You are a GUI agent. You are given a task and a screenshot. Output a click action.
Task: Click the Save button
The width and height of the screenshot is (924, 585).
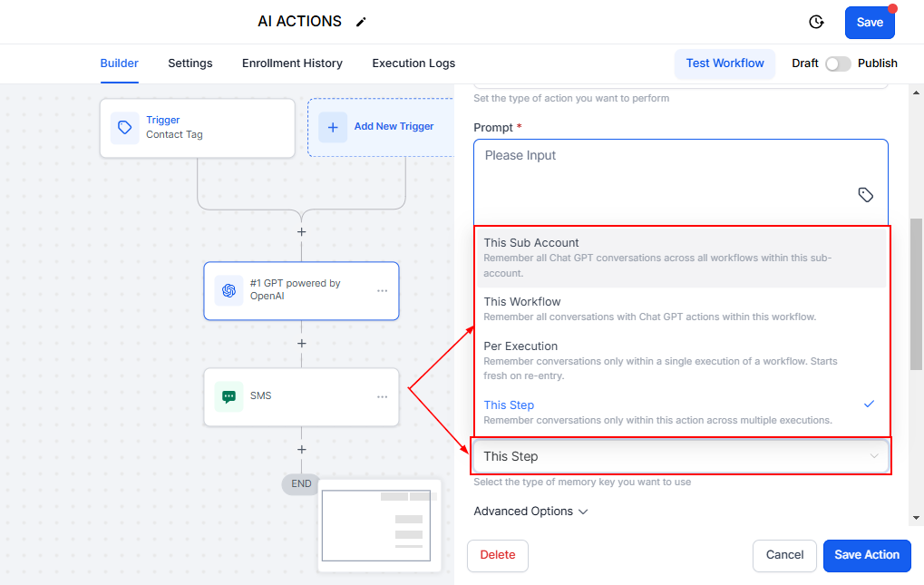[870, 23]
